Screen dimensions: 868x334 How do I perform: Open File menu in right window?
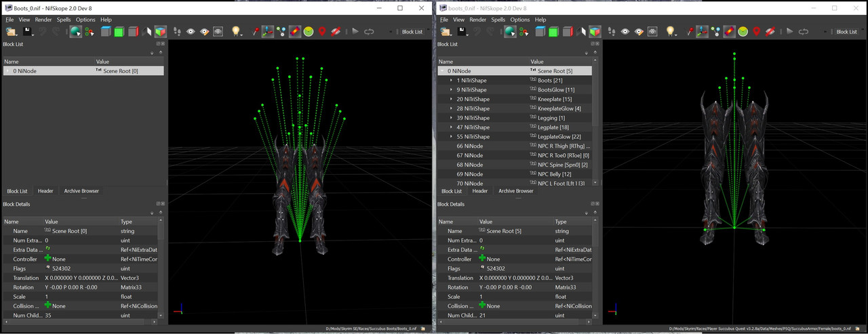(x=445, y=20)
